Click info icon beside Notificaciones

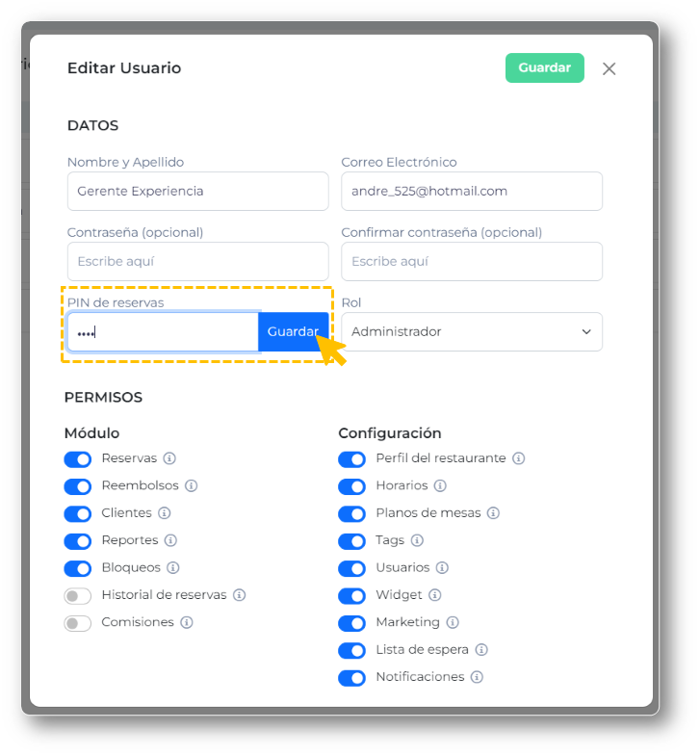[477, 677]
